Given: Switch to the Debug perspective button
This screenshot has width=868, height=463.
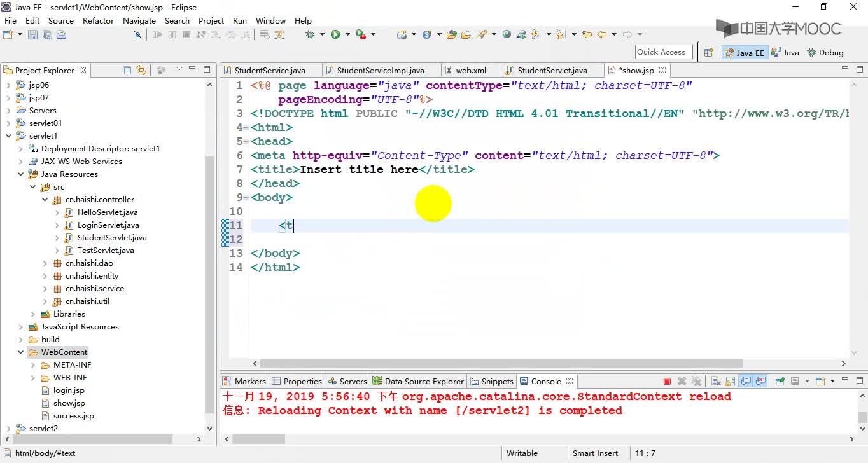Looking at the screenshot, I should (825, 53).
